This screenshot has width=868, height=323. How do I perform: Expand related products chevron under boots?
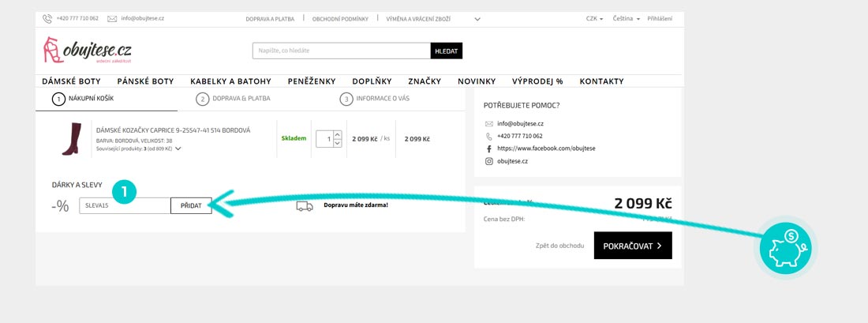tap(178, 148)
